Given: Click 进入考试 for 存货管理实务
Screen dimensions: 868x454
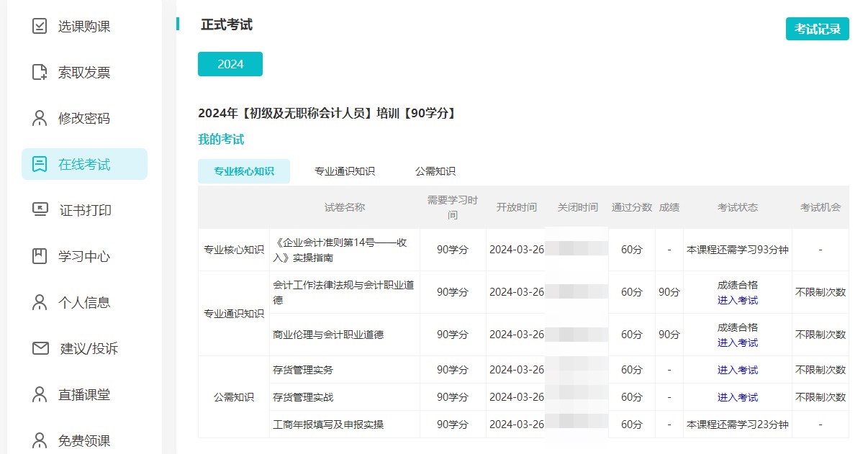Looking at the screenshot, I should [x=737, y=369].
